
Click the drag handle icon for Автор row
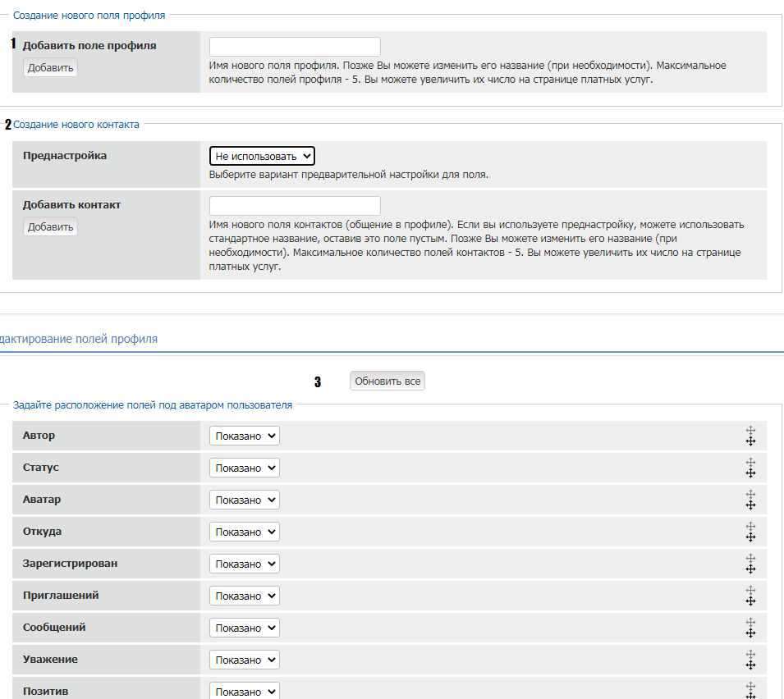[750, 436]
